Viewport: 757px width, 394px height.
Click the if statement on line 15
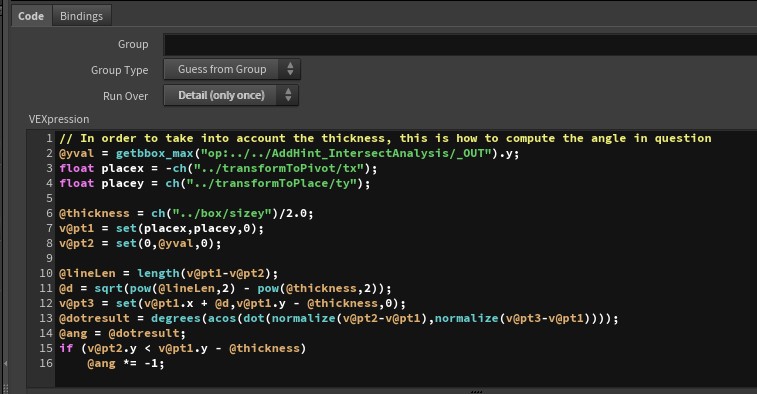(182, 348)
